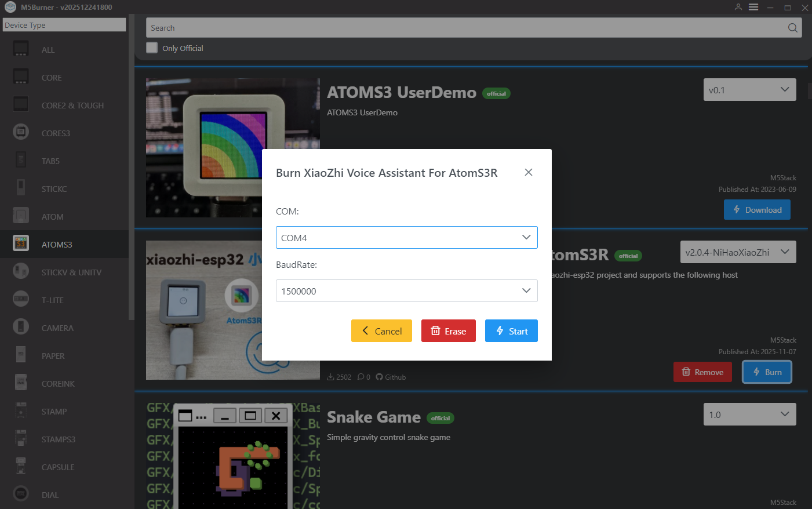Click the Github link text
Image resolution: width=812 pixels, height=509 pixels.
point(395,377)
